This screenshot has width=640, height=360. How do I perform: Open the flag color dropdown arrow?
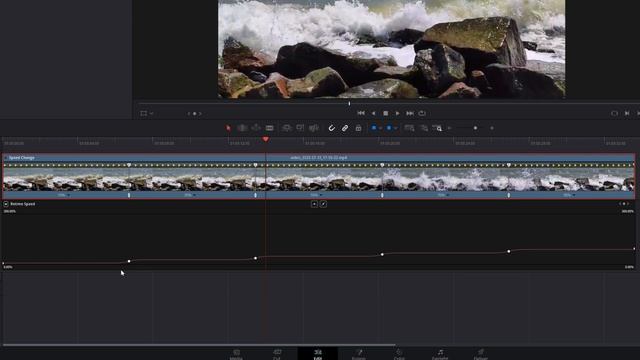tap(380, 128)
